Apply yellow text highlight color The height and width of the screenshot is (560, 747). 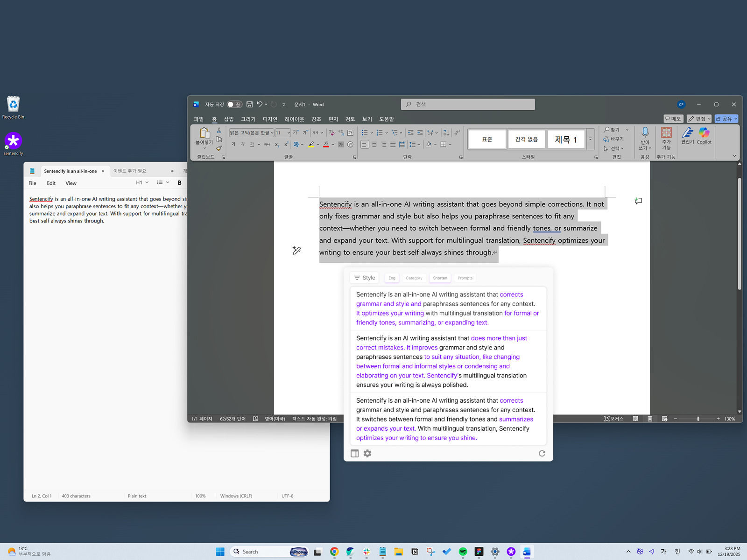tap(312, 145)
